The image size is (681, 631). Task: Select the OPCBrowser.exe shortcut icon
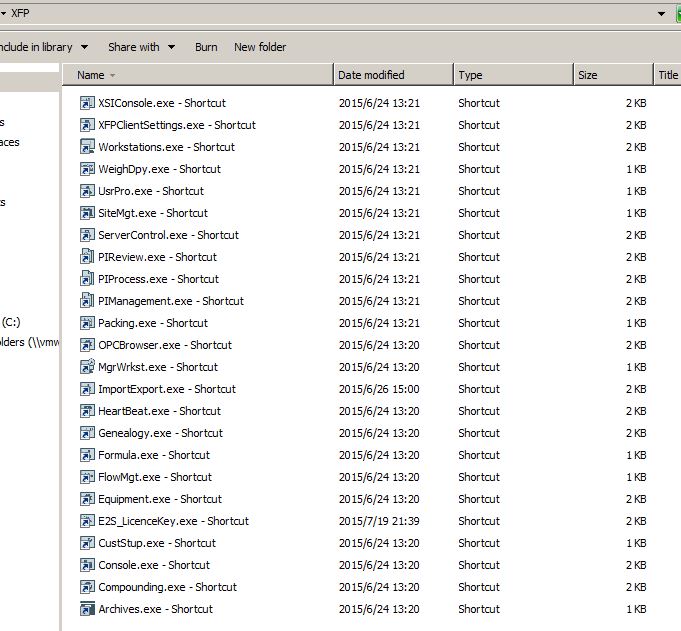(x=87, y=345)
